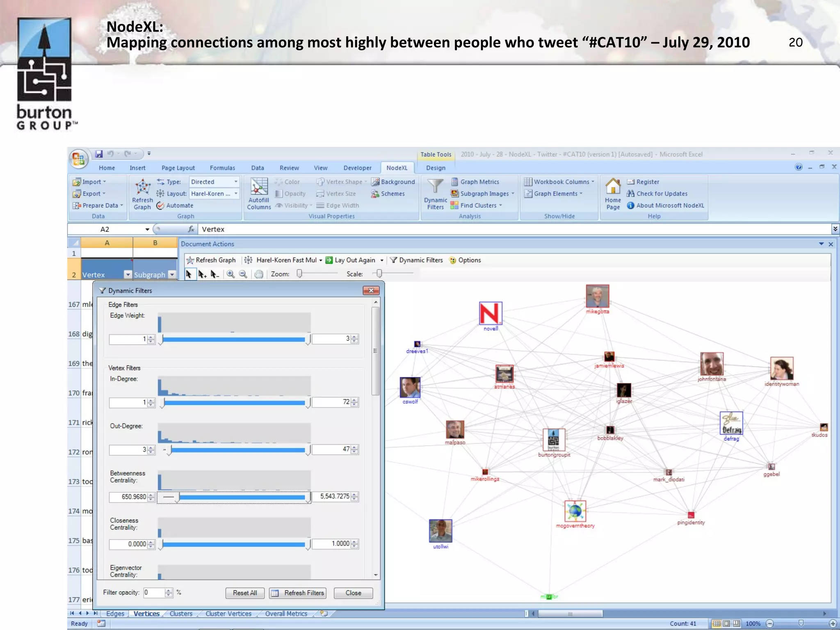The height and width of the screenshot is (630, 840).
Task: Click the Home Page icon
Action: coord(613,194)
